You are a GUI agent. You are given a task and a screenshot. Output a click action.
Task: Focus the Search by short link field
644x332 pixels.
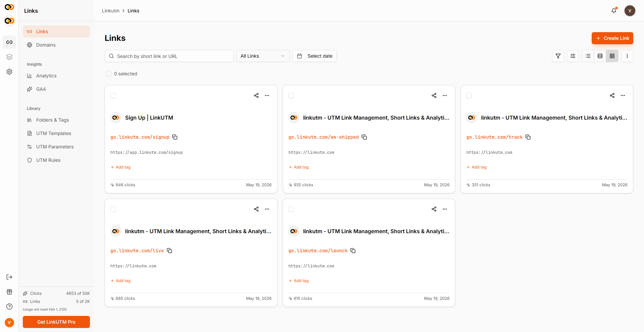point(169,56)
